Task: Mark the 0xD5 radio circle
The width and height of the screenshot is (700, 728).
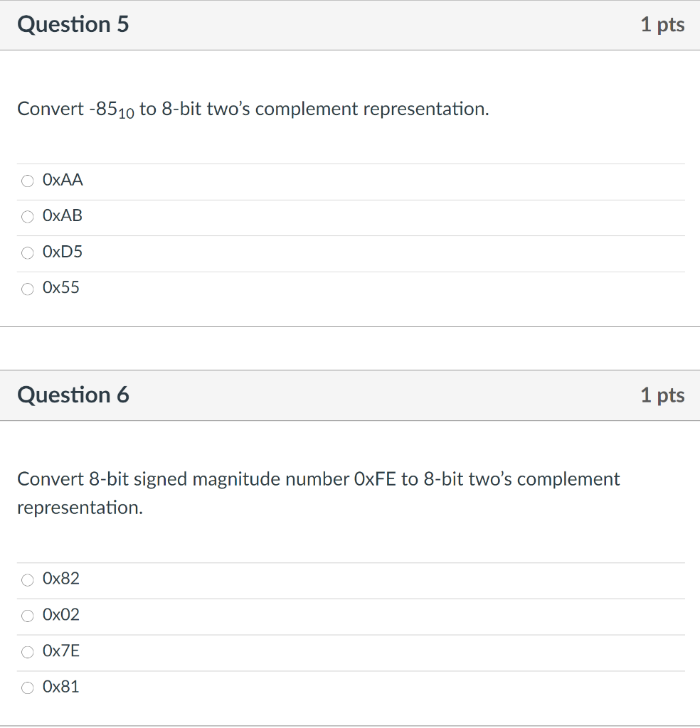Action: point(28,252)
